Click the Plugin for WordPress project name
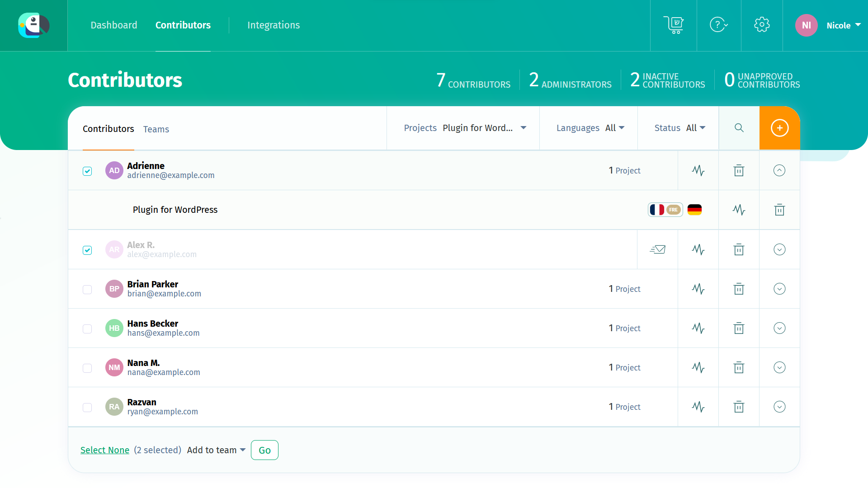 [x=175, y=210]
